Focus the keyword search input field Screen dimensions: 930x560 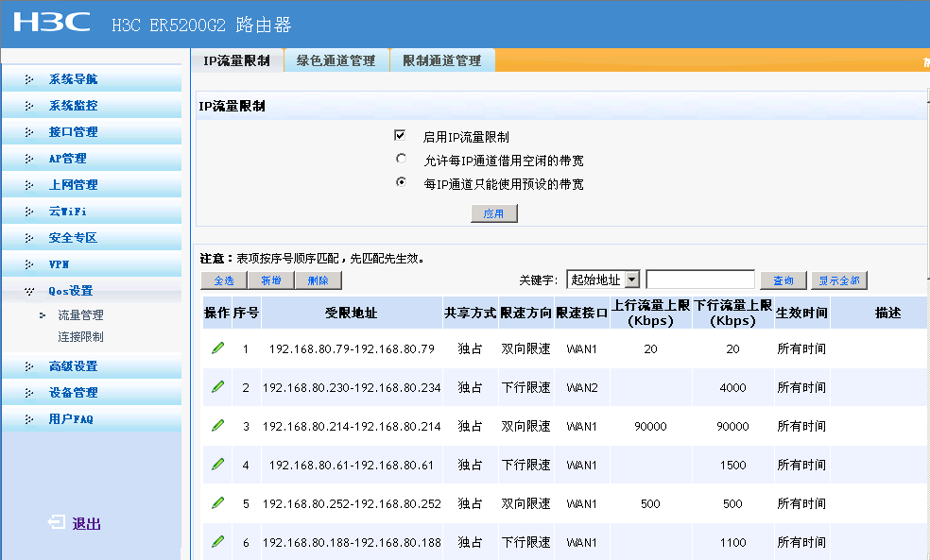click(x=700, y=280)
